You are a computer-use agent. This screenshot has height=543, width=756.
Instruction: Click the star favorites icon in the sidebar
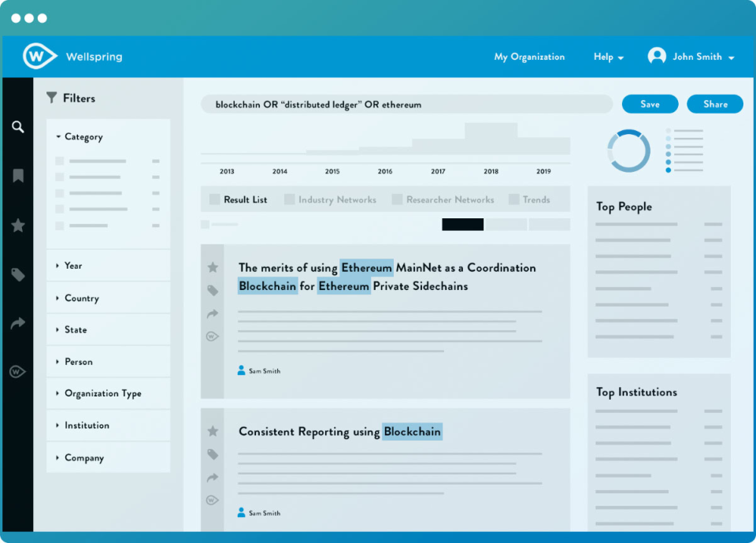pyautogui.click(x=17, y=225)
